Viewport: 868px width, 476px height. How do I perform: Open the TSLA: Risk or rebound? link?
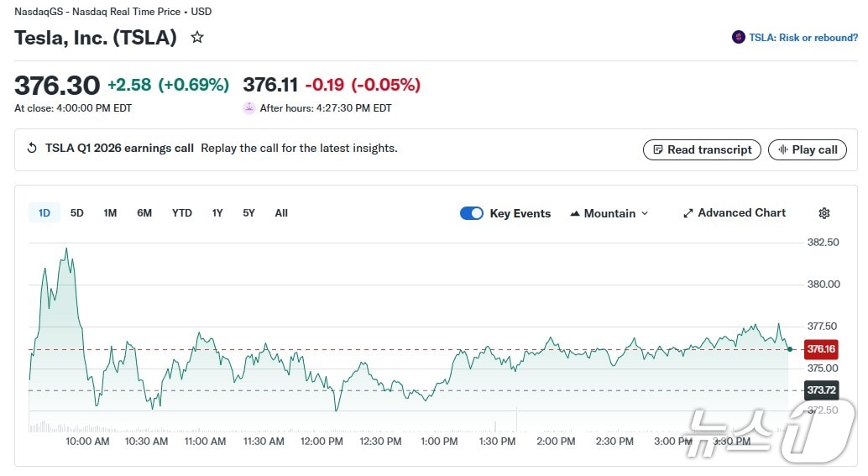tap(803, 38)
